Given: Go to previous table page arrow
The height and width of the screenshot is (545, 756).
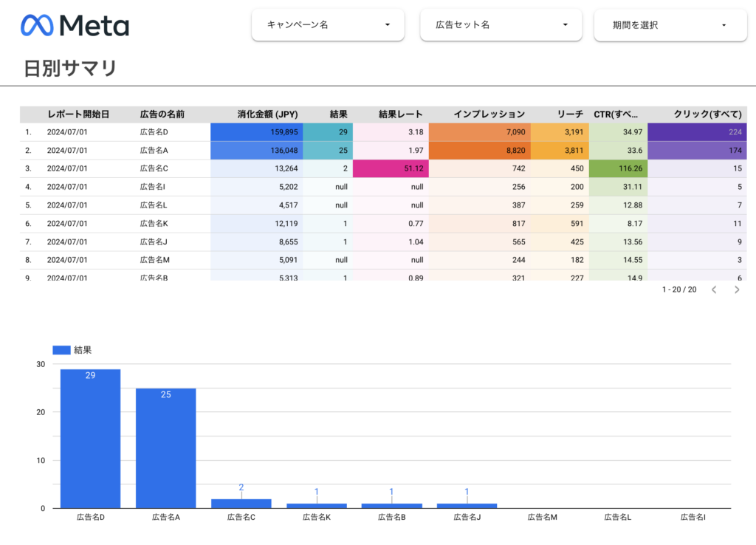Looking at the screenshot, I should tap(714, 290).
